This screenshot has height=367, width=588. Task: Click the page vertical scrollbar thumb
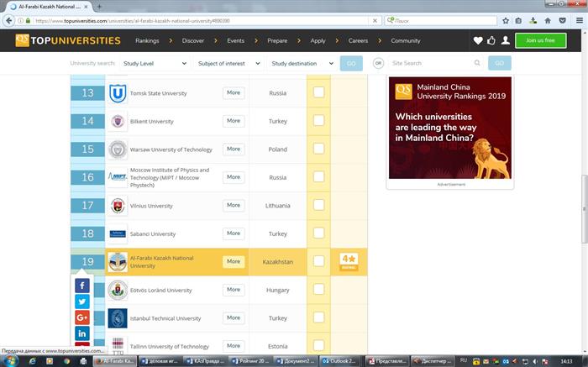pyautogui.click(x=585, y=209)
